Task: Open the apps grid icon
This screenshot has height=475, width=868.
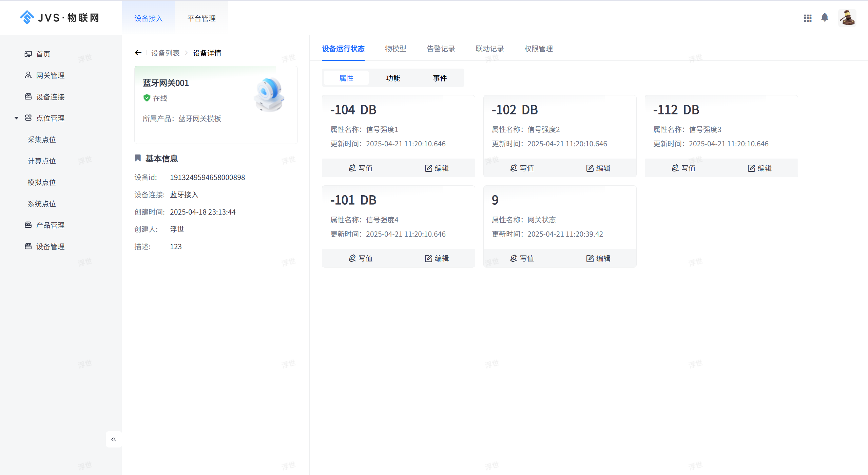Action: point(808,18)
